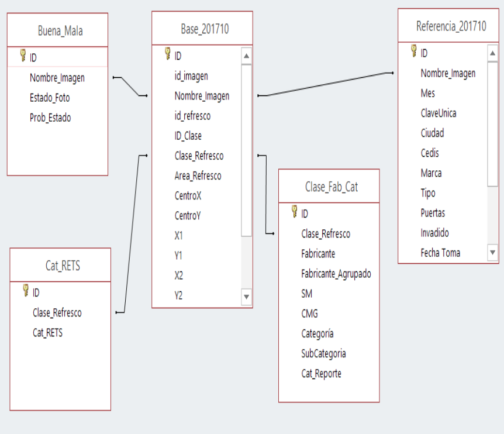
Task: Select Fabricante field in Clase_Fab_Cat
Action: [x=318, y=254]
